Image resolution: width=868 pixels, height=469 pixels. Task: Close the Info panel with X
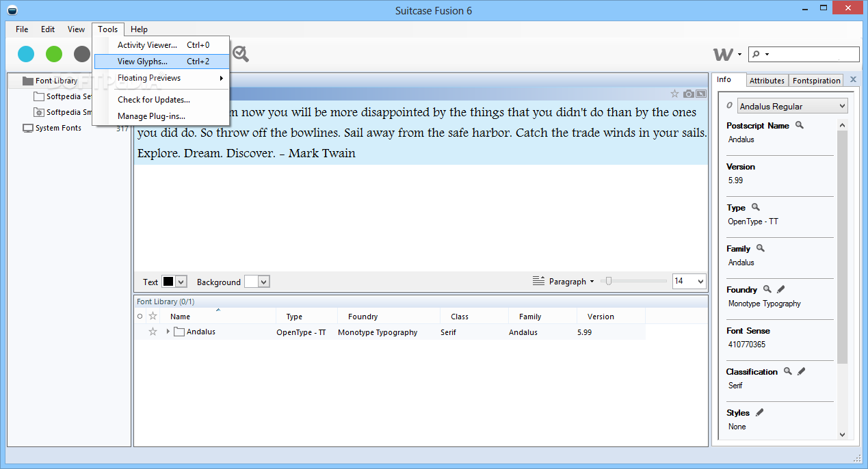coord(853,80)
